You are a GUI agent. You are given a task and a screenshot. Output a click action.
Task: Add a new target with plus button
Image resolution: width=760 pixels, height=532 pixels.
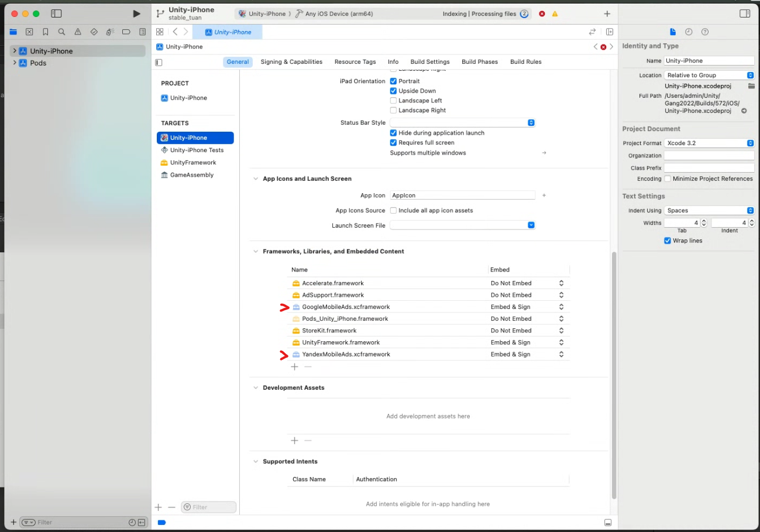pyautogui.click(x=158, y=507)
